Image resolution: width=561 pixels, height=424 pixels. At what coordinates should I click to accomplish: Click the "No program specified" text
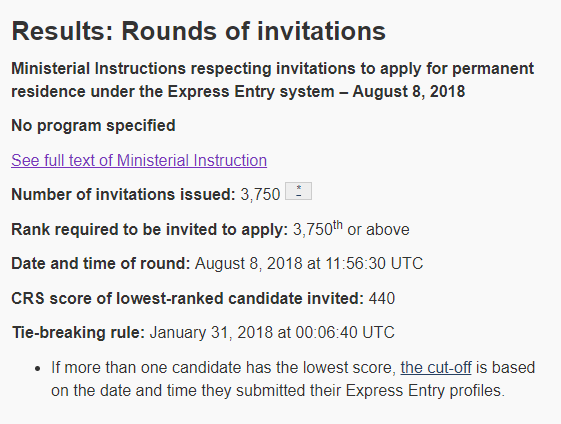[93, 126]
